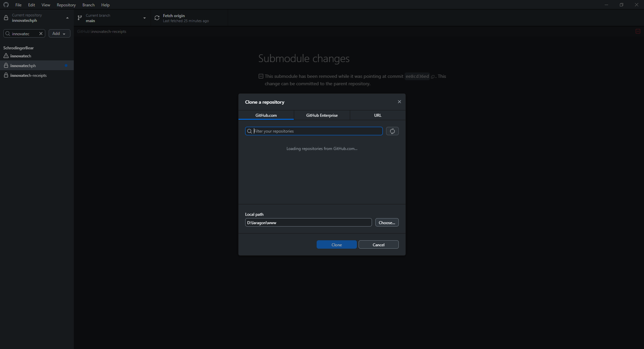Click the magnifier icon in sidebar filter
This screenshot has height=349, width=644.
pyautogui.click(x=8, y=34)
